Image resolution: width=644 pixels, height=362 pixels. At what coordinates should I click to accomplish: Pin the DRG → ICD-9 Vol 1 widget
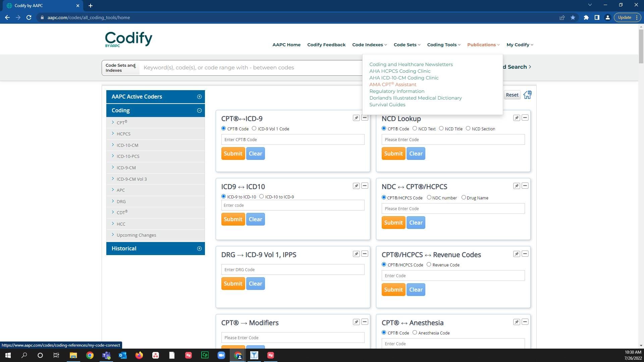coord(356,254)
